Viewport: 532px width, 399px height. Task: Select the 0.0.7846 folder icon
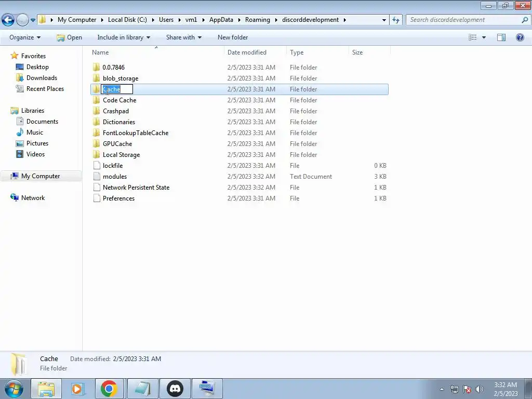96,67
